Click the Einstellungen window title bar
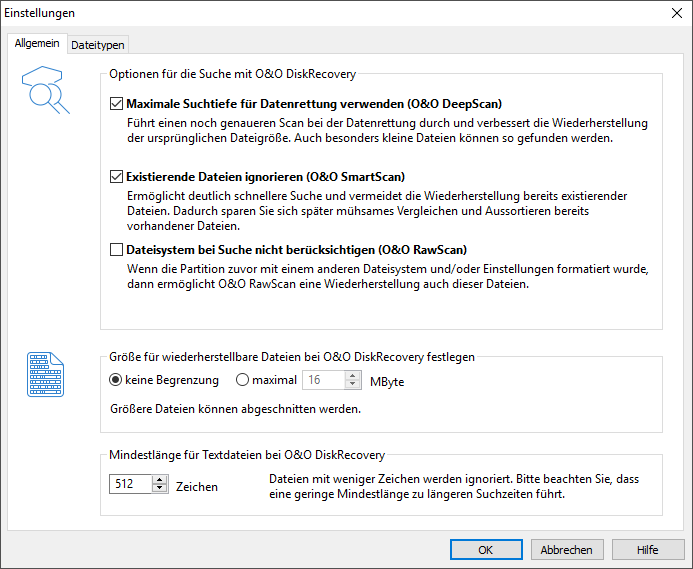This screenshot has height=569, width=693. coord(300,13)
